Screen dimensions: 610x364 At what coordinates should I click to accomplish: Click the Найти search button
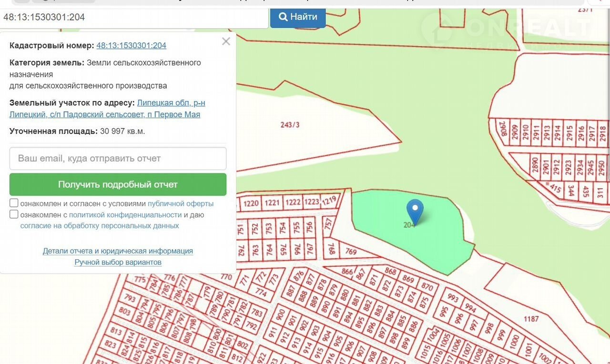pos(298,17)
